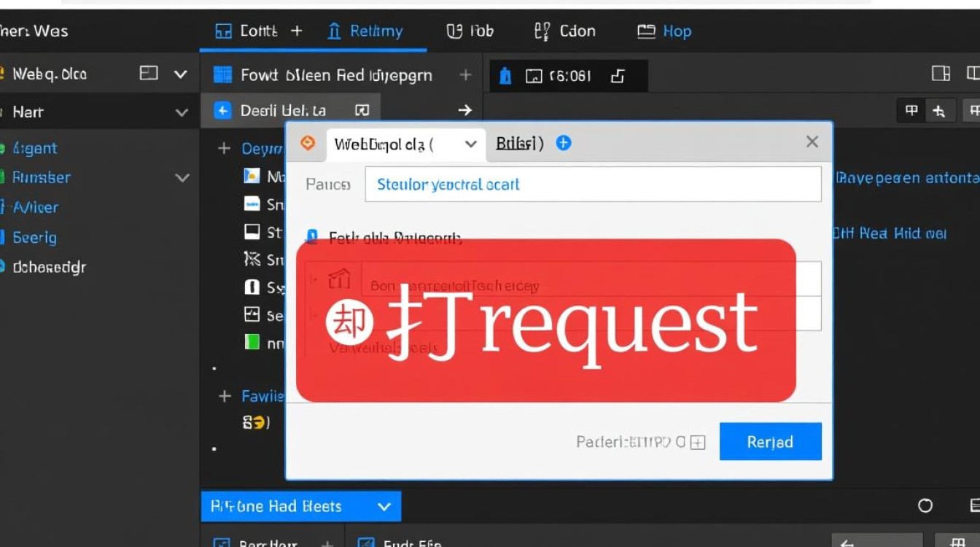Click the blue Rerjad button

(770, 442)
